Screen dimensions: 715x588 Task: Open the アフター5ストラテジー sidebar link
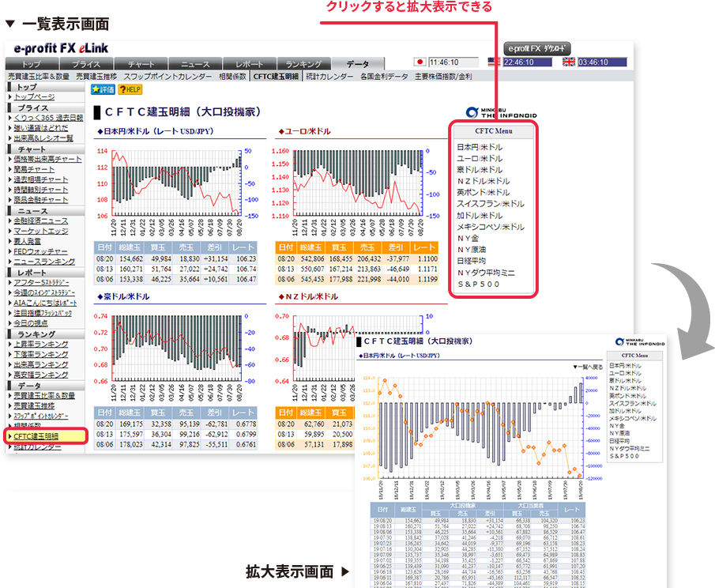click(x=42, y=282)
